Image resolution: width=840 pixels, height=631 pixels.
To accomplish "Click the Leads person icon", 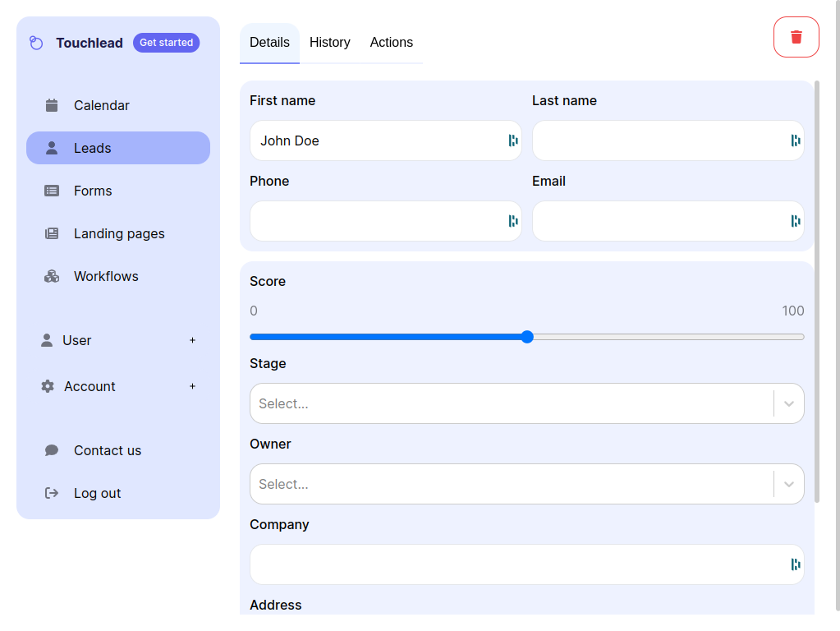I will (x=52, y=148).
